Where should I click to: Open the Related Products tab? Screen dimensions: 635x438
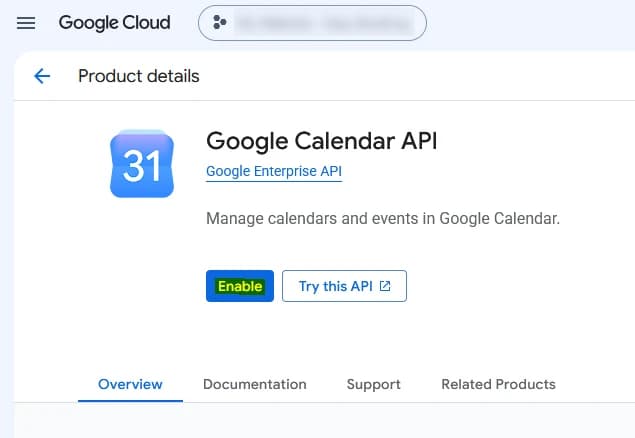coord(499,384)
